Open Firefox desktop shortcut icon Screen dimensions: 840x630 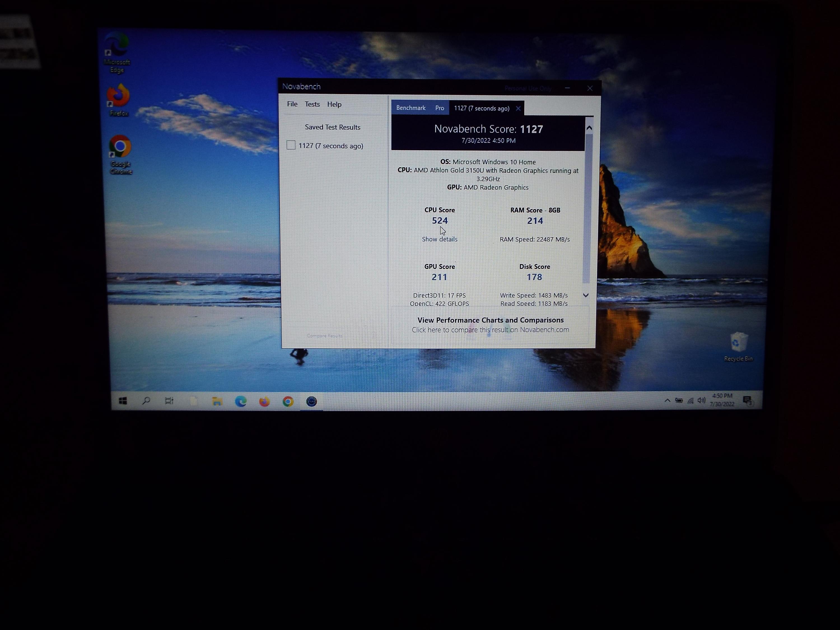[x=118, y=96]
